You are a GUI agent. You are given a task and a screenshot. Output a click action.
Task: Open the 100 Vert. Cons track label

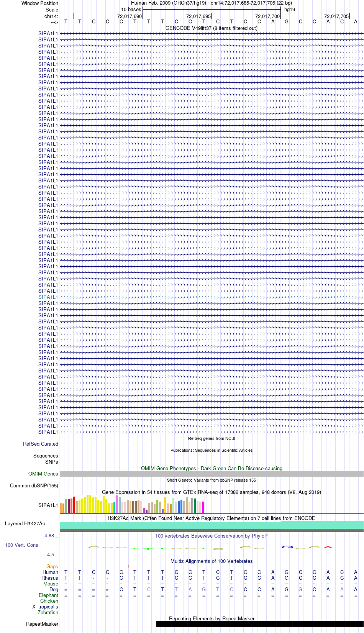click(x=21, y=545)
